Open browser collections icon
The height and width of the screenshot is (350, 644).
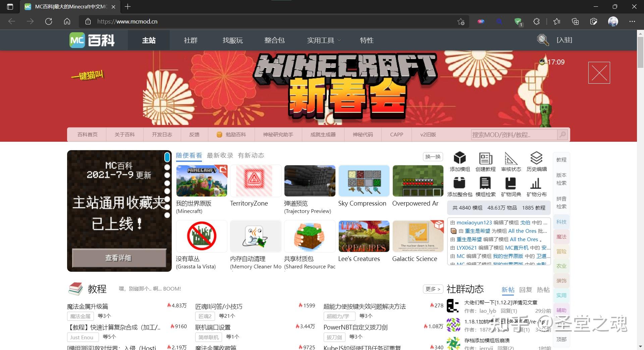575,21
